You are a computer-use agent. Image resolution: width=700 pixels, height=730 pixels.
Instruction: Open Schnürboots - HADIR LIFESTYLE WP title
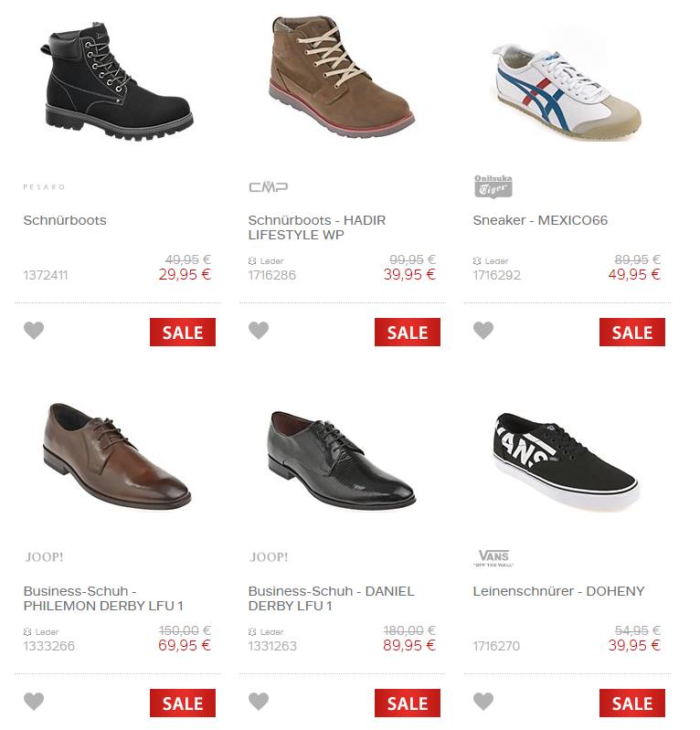click(302, 227)
